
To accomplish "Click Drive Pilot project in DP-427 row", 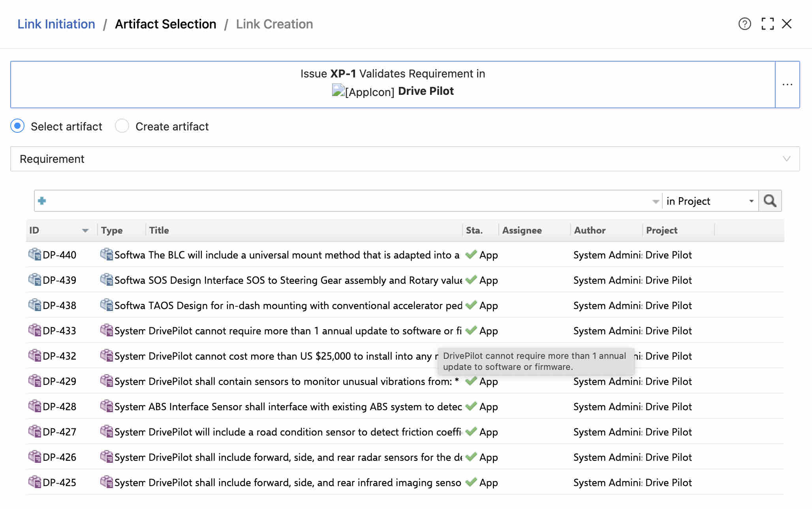I will 669,432.
